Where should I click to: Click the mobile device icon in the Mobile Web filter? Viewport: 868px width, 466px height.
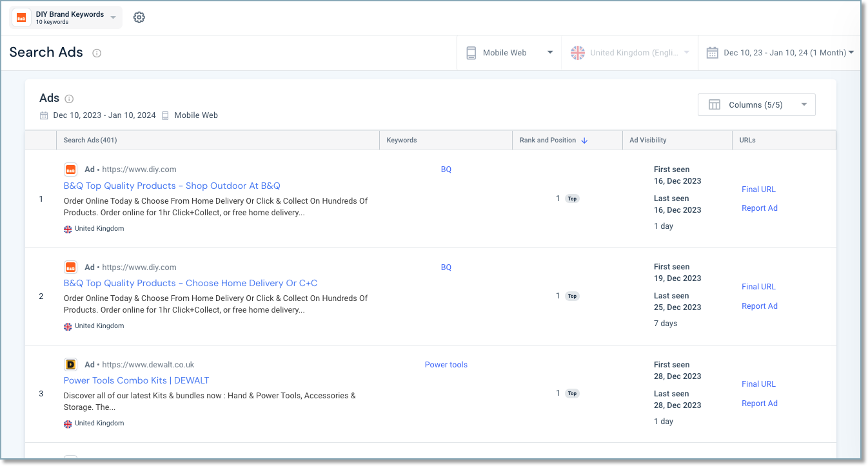(471, 53)
